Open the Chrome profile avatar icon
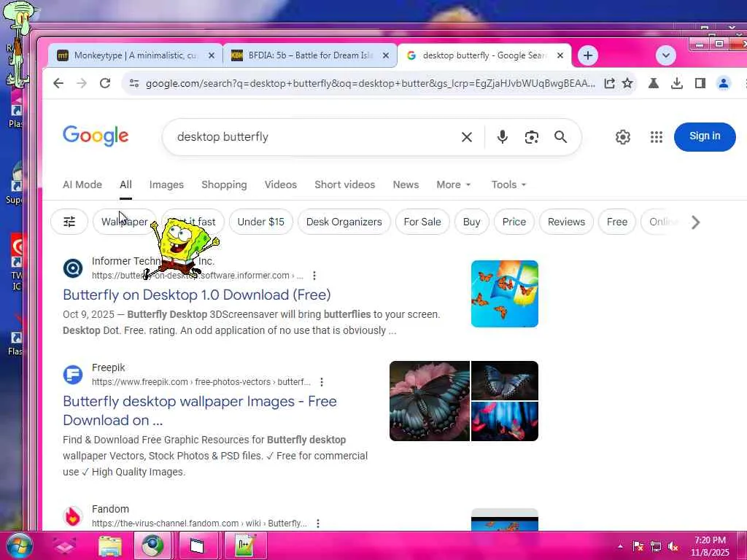This screenshot has width=747, height=560. point(723,83)
